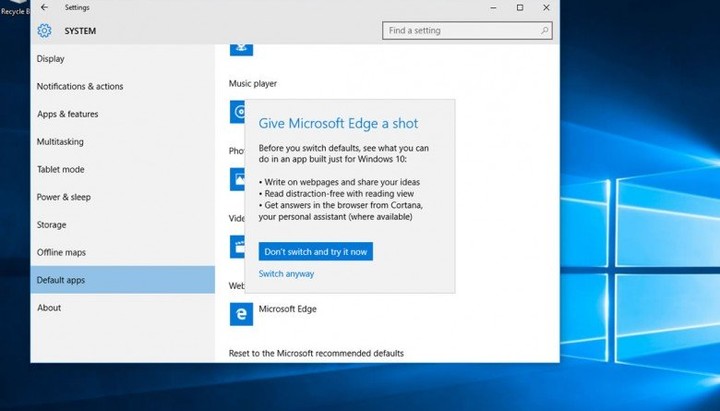Go to Notifications & actions

click(80, 87)
